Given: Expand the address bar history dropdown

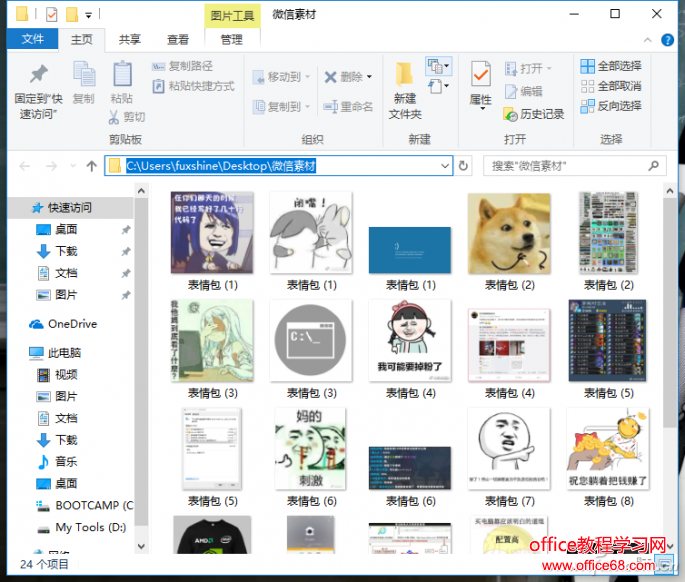Looking at the screenshot, I should tap(445, 166).
